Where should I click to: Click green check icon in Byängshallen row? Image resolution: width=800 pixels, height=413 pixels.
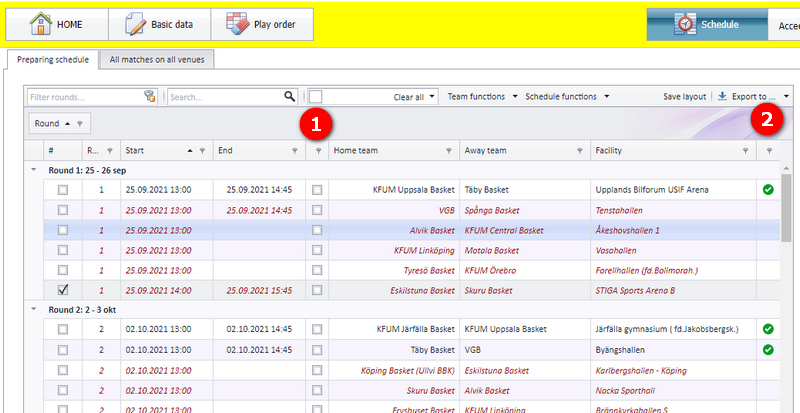[768, 350]
